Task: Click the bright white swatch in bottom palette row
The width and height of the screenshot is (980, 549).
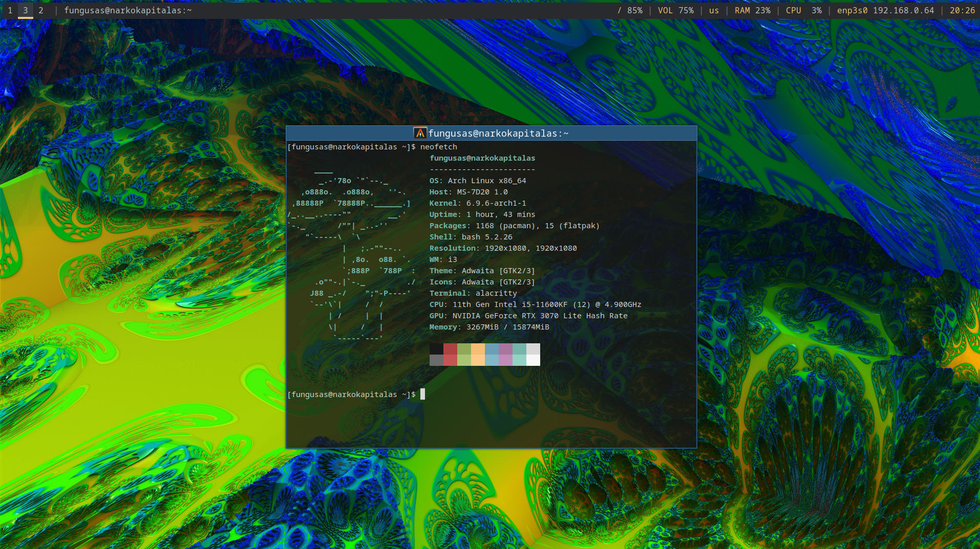Action: (533, 360)
